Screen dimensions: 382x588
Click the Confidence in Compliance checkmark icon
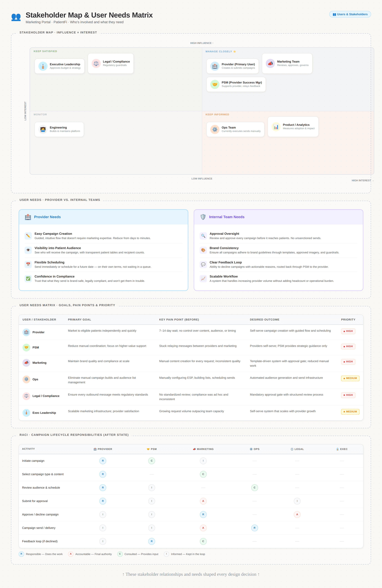click(x=28, y=279)
